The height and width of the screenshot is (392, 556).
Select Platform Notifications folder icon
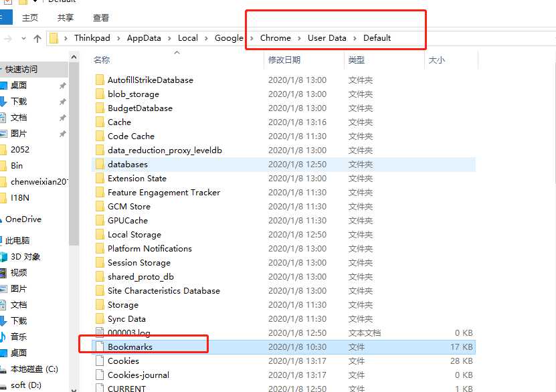[100, 248]
